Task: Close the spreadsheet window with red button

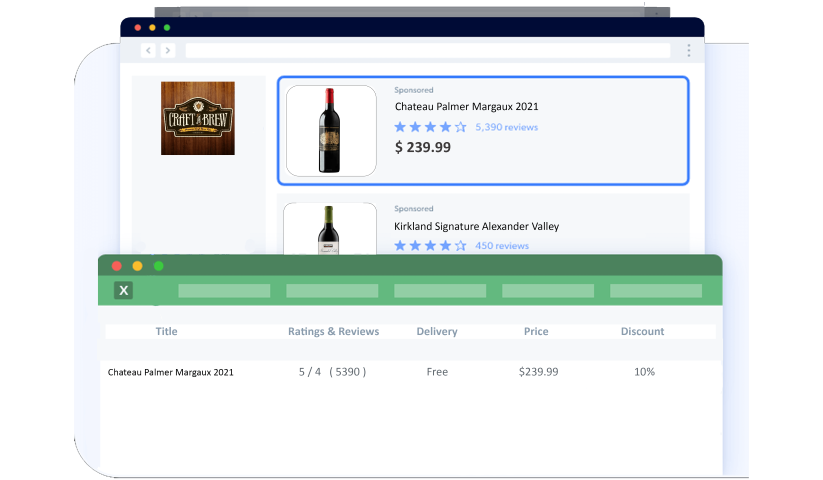Action: (x=117, y=266)
